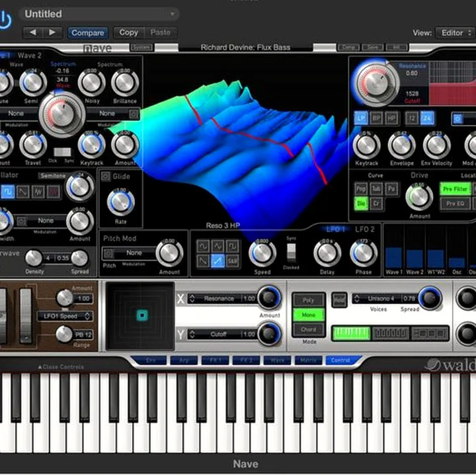This screenshot has height=476, width=476.
Task: Select the LFO square waveform
Action: [232, 246]
